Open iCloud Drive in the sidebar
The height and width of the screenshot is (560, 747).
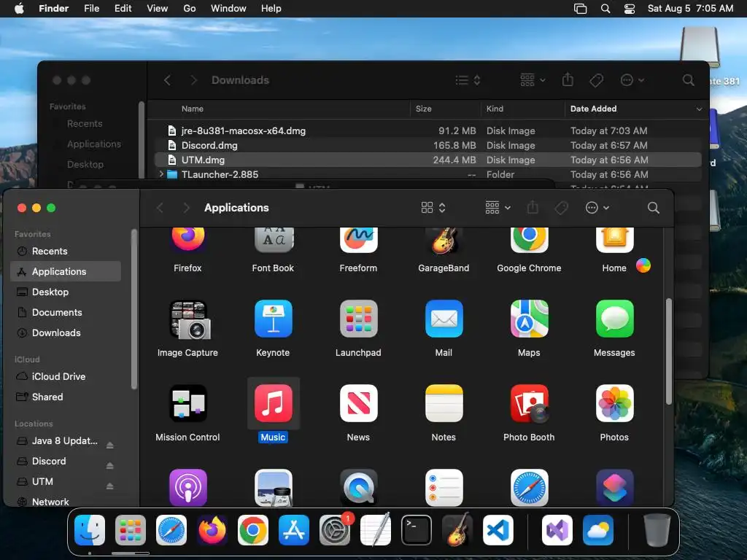tap(66, 376)
